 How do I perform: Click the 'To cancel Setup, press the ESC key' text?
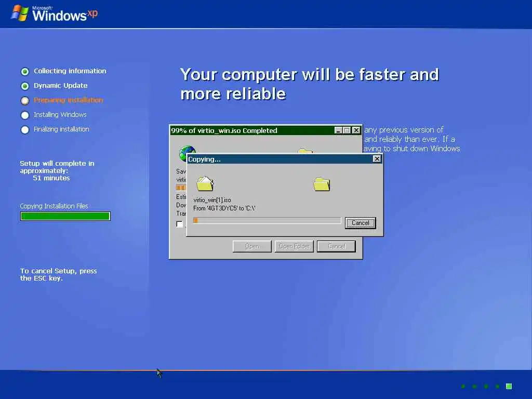pos(58,274)
